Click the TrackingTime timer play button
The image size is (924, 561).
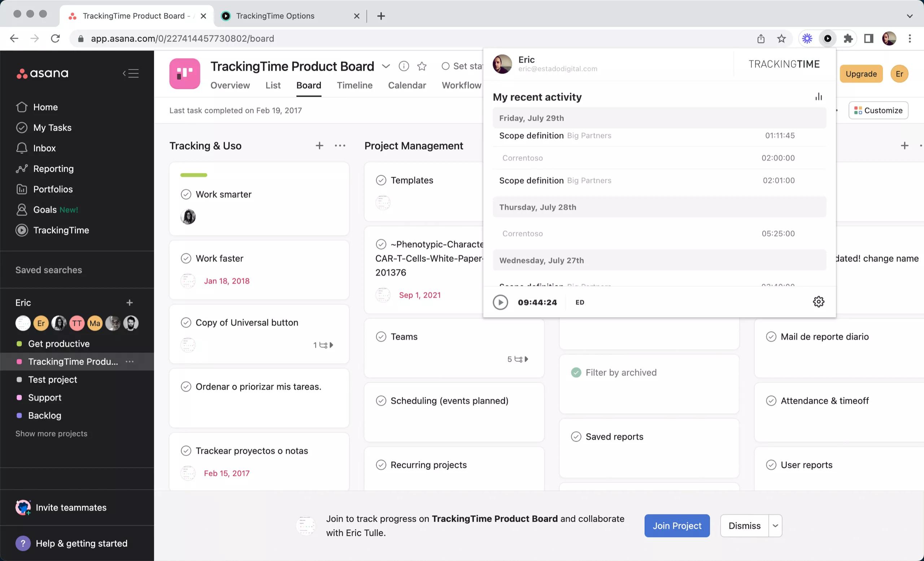pos(500,302)
